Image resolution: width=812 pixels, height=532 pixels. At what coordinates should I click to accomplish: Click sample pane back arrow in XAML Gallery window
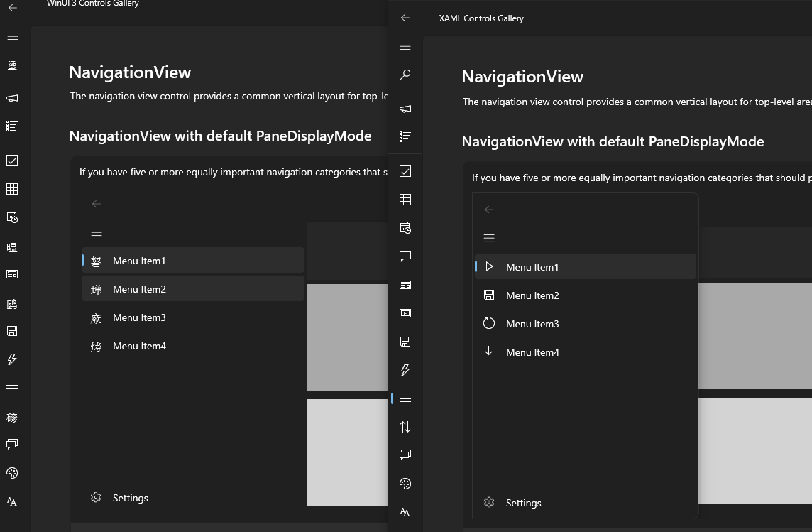[x=489, y=210]
